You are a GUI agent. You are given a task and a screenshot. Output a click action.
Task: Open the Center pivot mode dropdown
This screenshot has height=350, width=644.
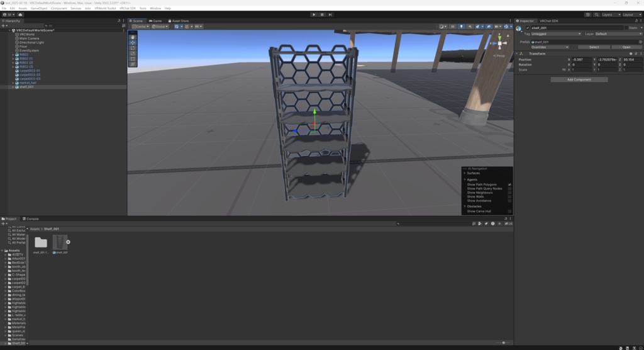[x=140, y=26]
